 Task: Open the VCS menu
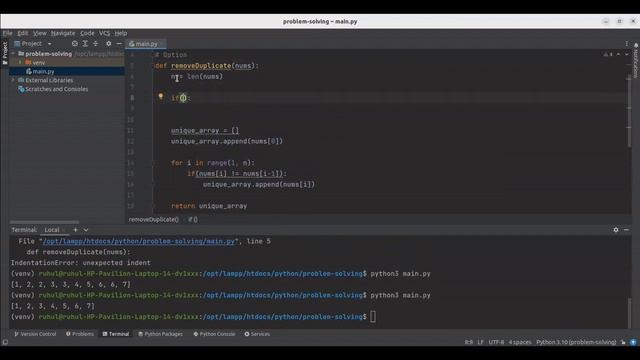coord(104,33)
